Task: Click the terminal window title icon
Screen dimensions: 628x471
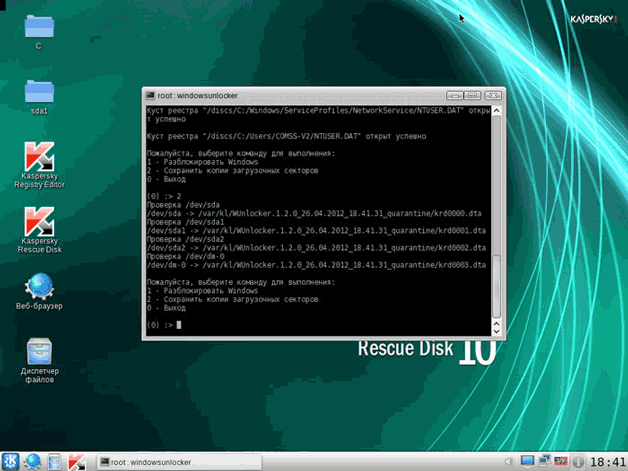Action: 150,95
